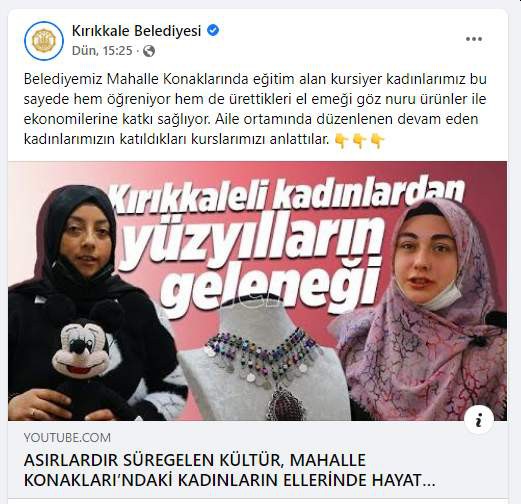Open the three-dot post options menu
Screen dimensions: 521x504
click(x=474, y=39)
